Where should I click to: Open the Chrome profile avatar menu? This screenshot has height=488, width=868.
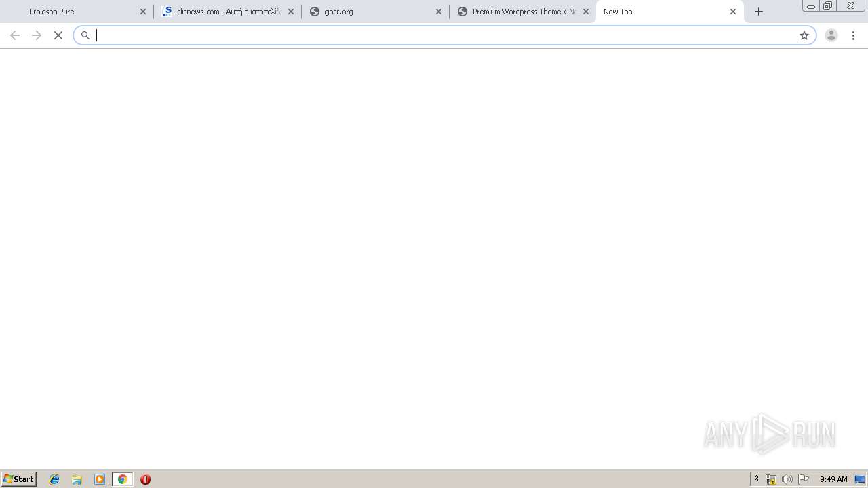tap(831, 35)
